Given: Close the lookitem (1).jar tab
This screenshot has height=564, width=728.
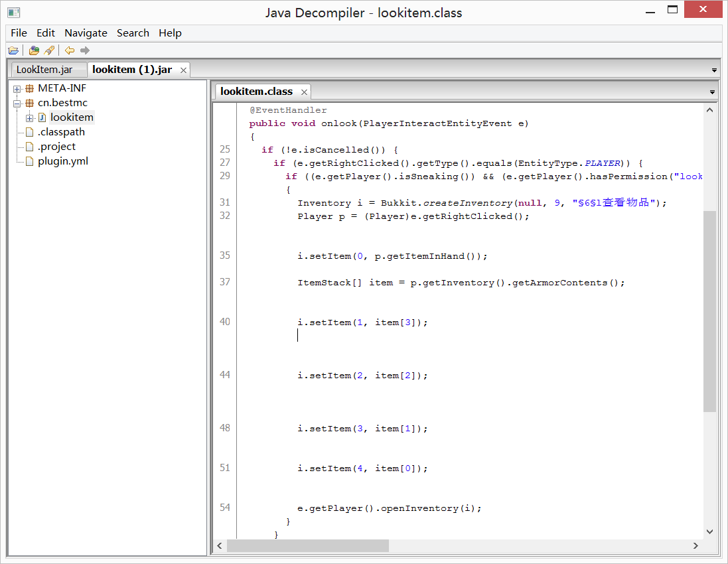Looking at the screenshot, I should pyautogui.click(x=184, y=70).
